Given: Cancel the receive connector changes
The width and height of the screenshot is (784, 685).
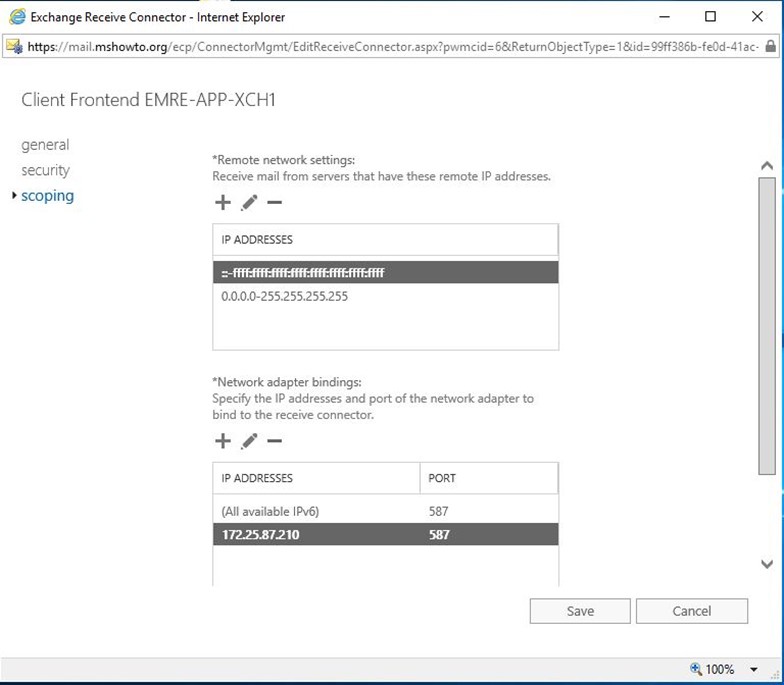Looking at the screenshot, I should point(692,611).
